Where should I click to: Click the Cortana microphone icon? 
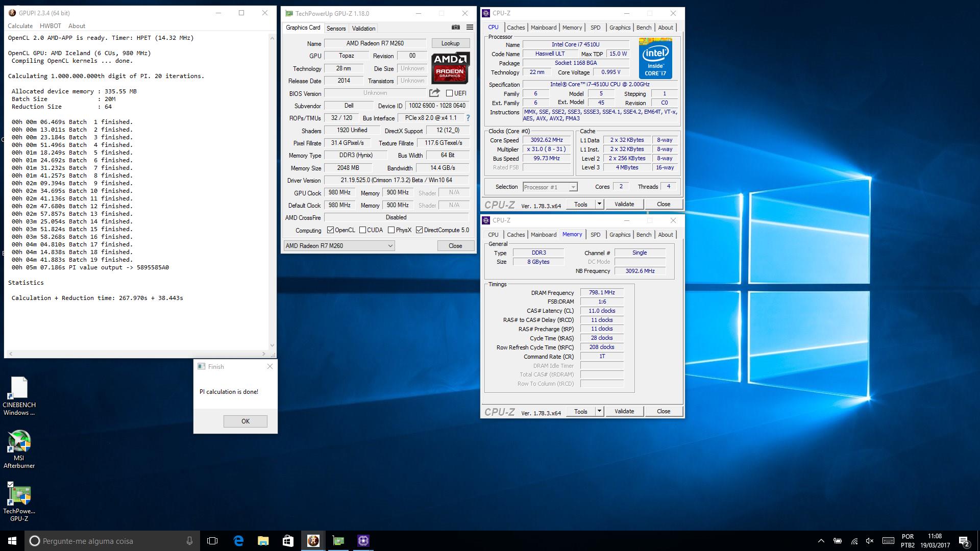tap(189, 541)
